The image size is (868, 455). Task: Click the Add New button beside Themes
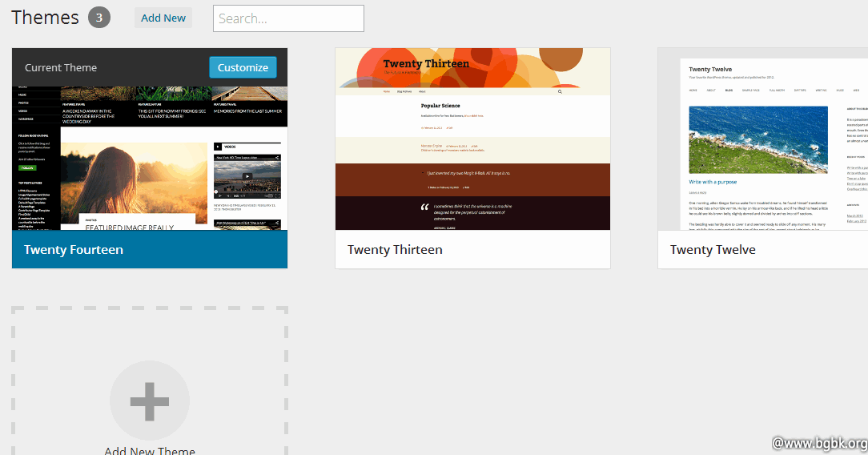163,18
